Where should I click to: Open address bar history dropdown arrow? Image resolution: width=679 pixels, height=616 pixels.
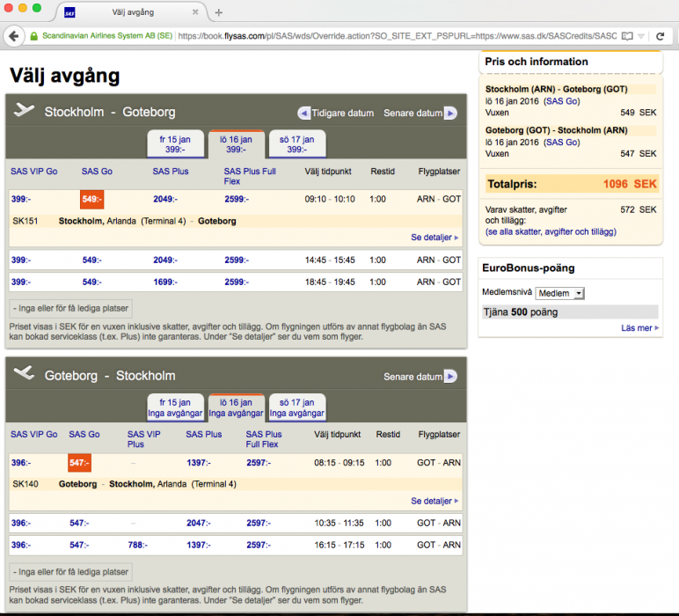click(x=641, y=36)
